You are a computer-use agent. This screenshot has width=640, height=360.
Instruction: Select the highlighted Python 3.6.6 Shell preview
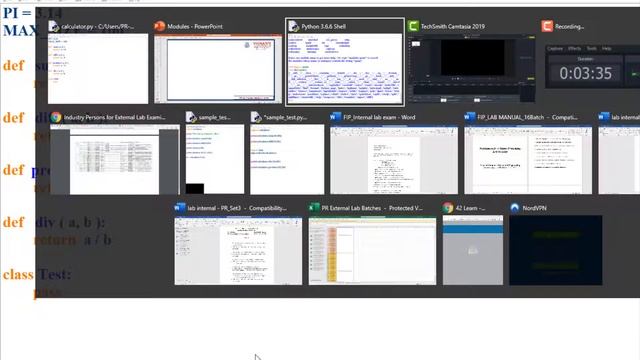click(345, 69)
